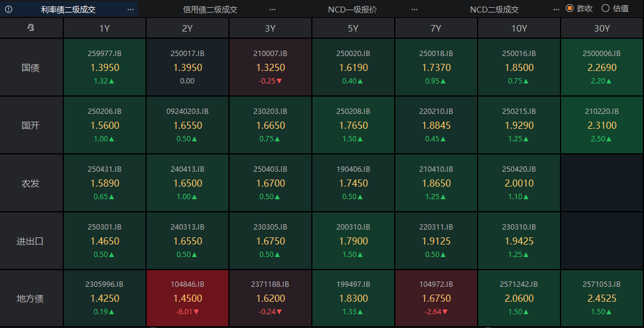Click the logo icon above 国债 row

tap(31, 28)
